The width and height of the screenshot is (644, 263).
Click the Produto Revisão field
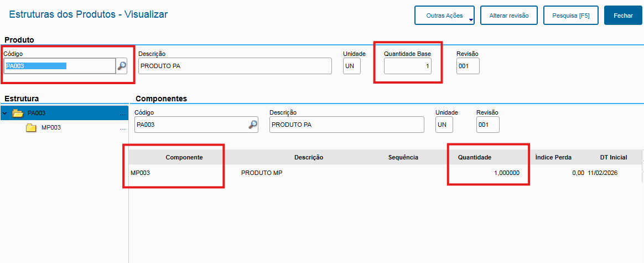[x=468, y=66]
